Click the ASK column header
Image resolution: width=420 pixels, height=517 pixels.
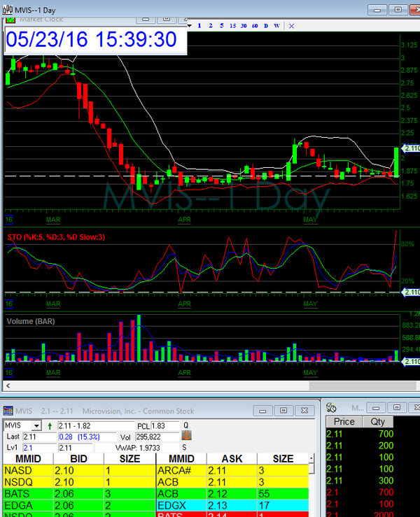click(230, 459)
